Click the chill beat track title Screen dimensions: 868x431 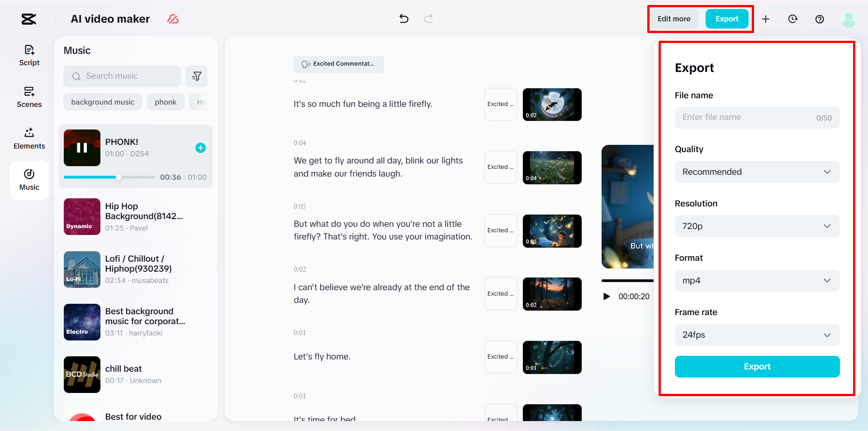click(x=123, y=369)
